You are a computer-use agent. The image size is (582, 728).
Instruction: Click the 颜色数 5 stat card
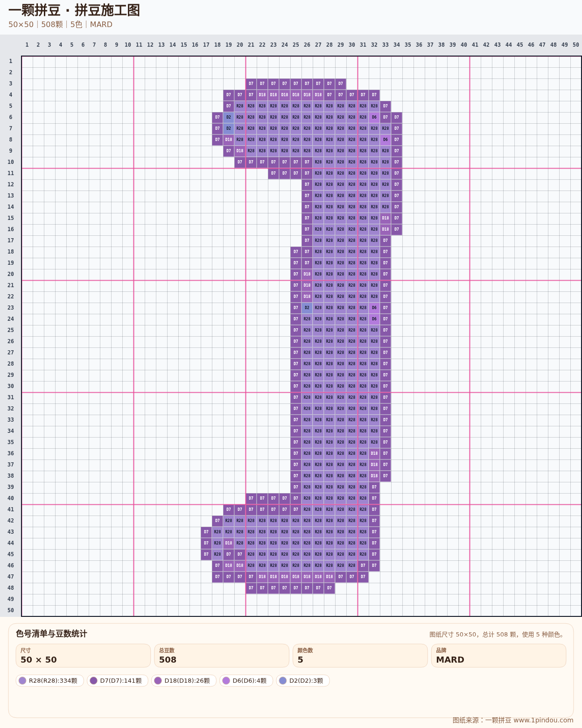pyautogui.click(x=360, y=656)
